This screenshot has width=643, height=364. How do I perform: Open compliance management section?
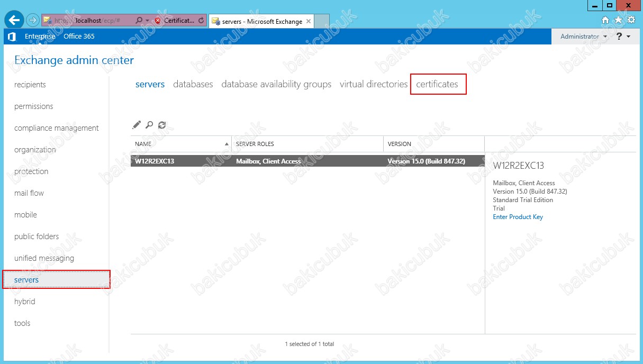pyautogui.click(x=57, y=128)
